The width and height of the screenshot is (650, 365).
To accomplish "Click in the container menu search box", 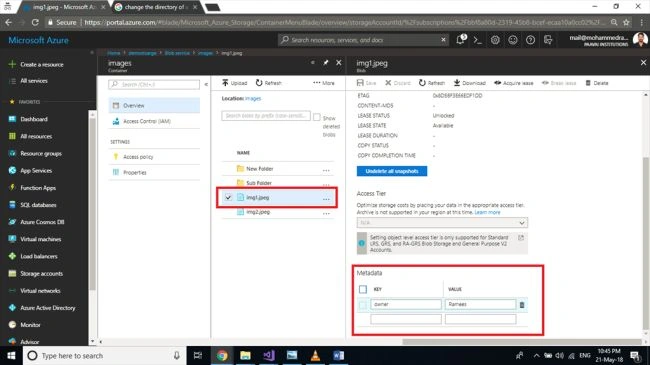I will tap(154, 85).
